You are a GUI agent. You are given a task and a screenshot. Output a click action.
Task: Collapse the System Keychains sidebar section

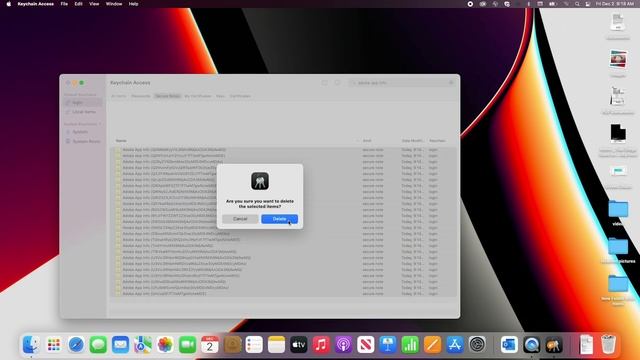100,124
